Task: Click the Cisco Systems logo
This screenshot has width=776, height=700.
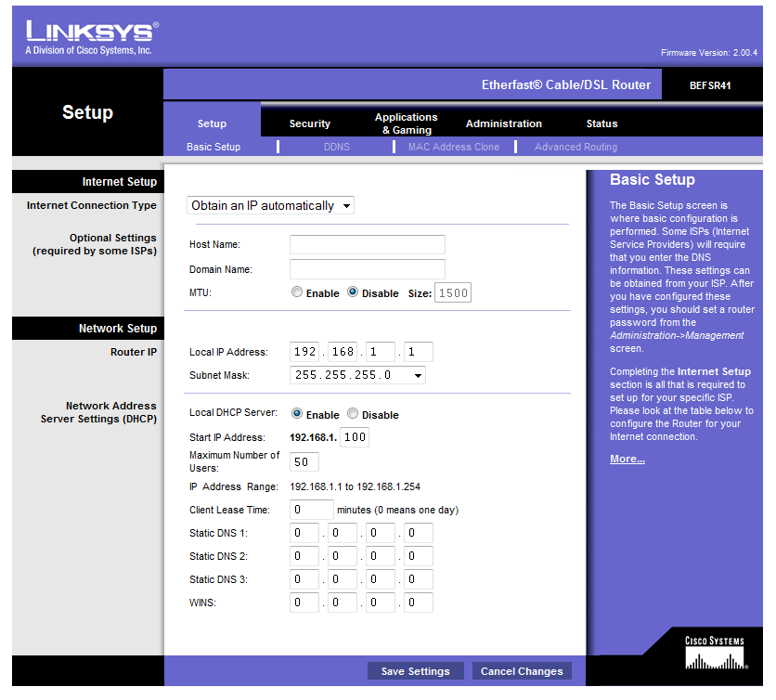Action: point(716,653)
